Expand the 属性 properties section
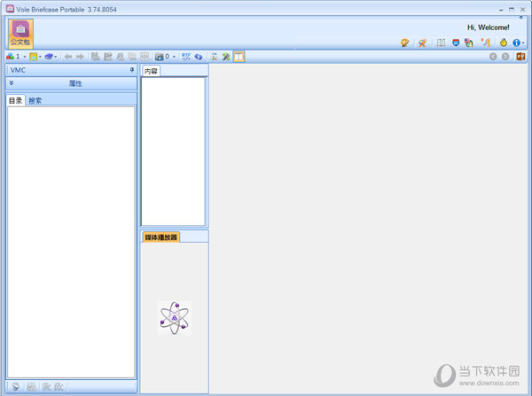 pos(12,83)
